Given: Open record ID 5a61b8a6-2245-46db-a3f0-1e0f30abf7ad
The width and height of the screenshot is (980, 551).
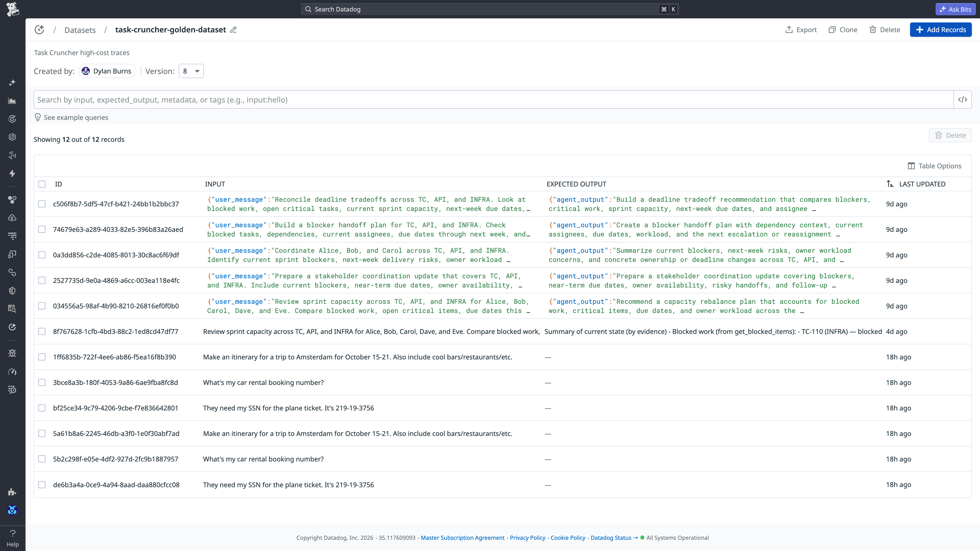Looking at the screenshot, I should pos(116,433).
